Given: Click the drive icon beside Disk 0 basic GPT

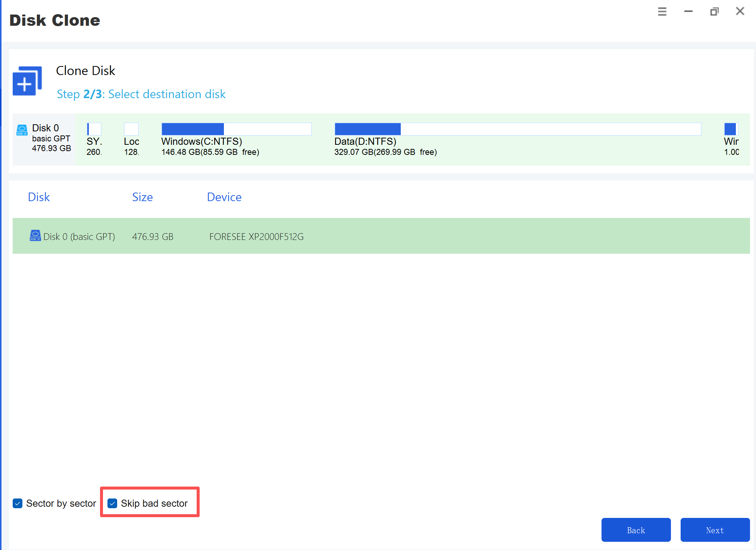Looking at the screenshot, I should tap(21, 130).
